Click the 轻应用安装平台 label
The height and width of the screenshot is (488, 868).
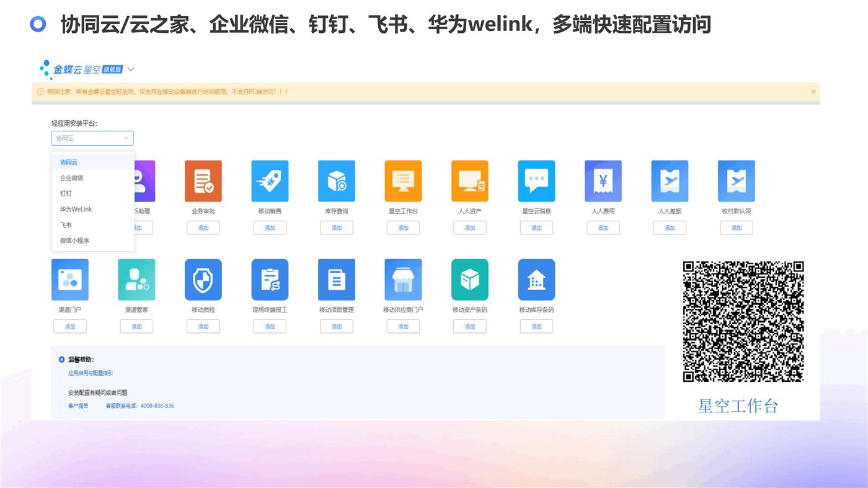pos(74,123)
